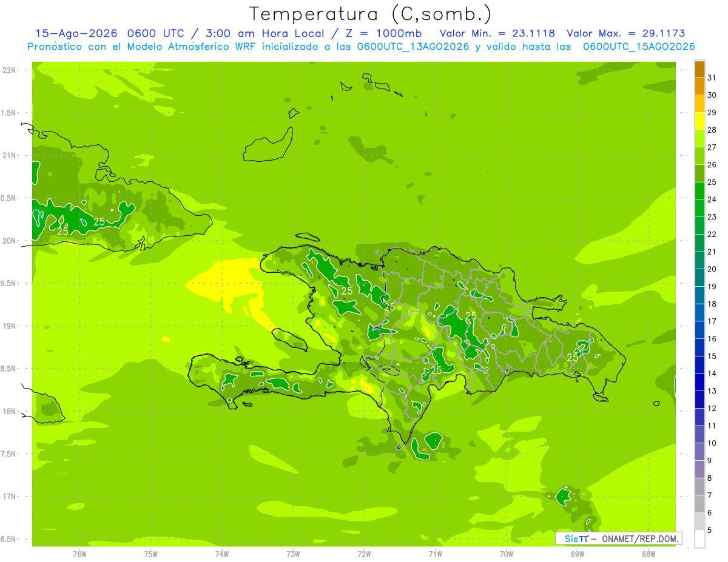Pick the orange legend swatch between 30 and 31
The width and height of the screenshot is (728, 562).
point(699,86)
